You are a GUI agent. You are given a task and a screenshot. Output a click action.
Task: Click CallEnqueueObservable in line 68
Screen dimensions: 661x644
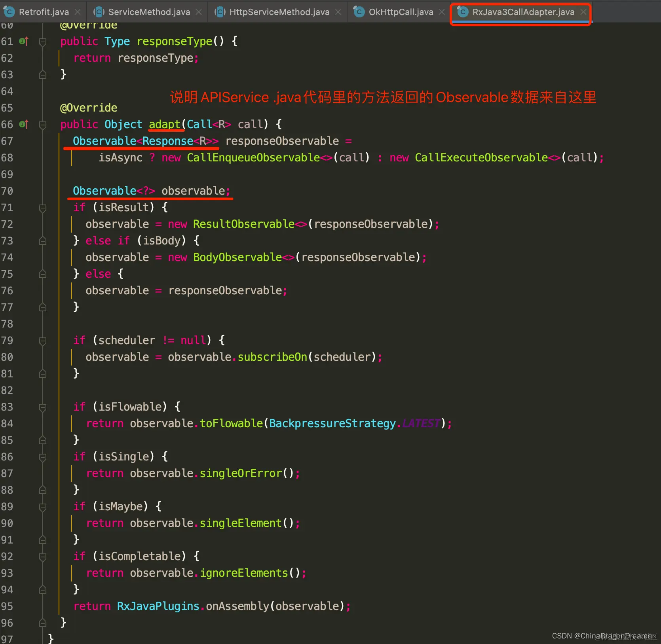pos(253,157)
